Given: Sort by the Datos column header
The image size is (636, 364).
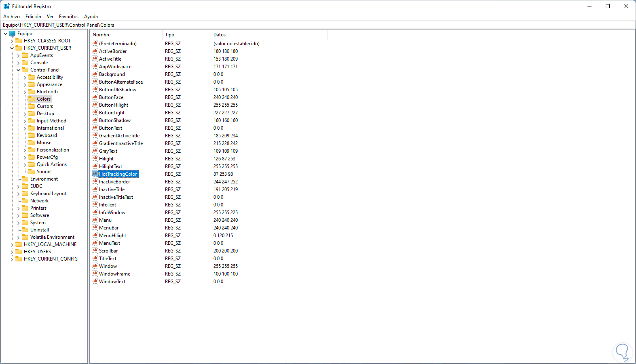Looking at the screenshot, I should coord(269,35).
